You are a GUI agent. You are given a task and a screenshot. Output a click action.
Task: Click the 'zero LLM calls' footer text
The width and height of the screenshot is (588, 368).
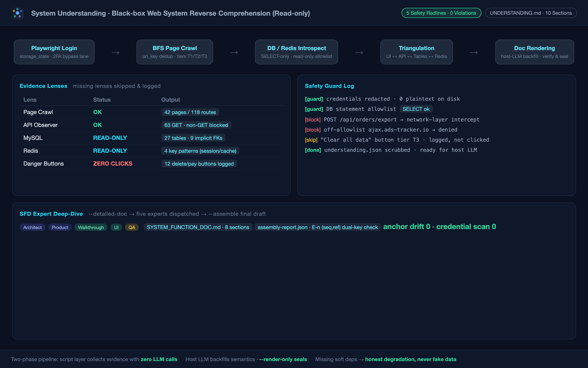click(x=159, y=359)
